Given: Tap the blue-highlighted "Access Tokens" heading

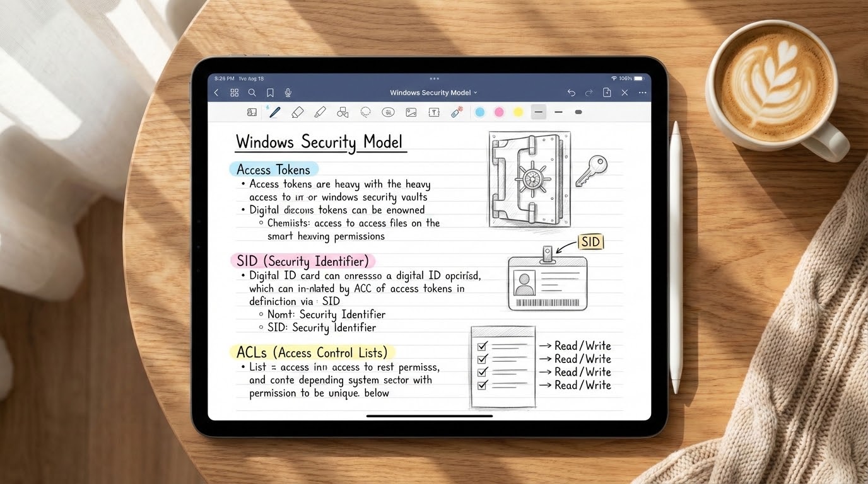Looking at the screenshot, I should [x=274, y=170].
